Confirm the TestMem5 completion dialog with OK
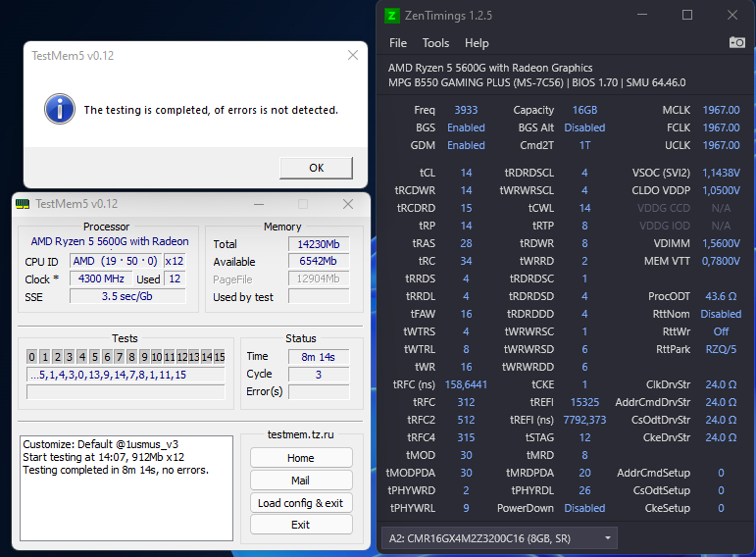Image resolution: width=756 pixels, height=557 pixels. point(317,168)
